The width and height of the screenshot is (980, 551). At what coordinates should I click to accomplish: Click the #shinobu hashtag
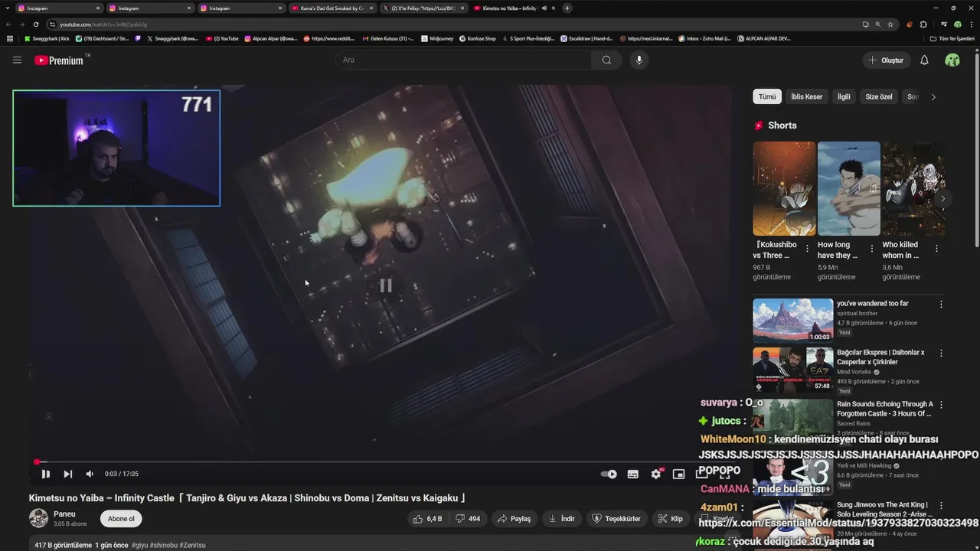(164, 545)
